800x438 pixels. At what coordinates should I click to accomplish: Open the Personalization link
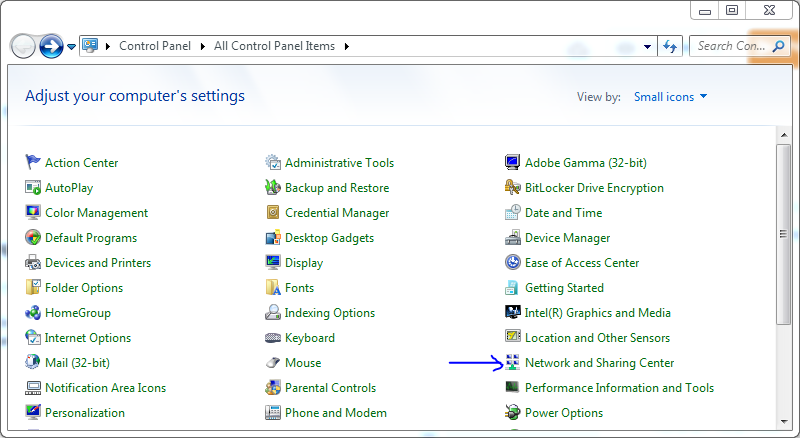click(85, 412)
